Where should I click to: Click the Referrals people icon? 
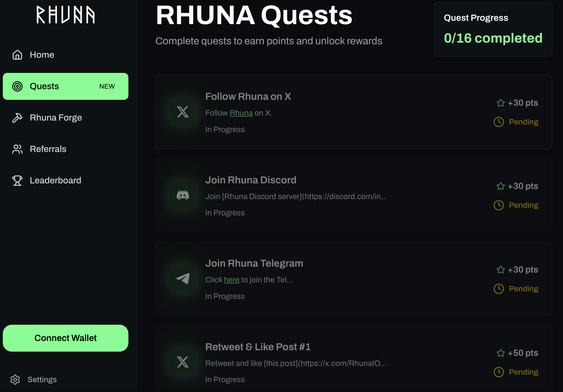(17, 149)
